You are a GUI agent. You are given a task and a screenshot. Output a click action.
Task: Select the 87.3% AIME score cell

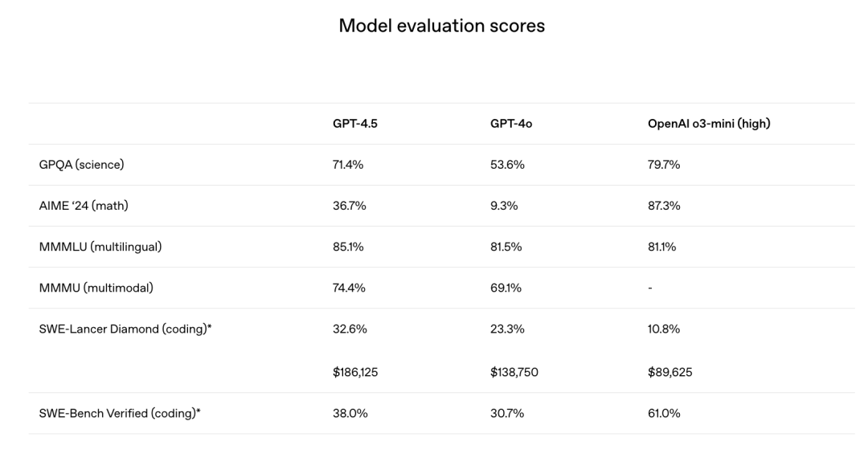tap(664, 206)
